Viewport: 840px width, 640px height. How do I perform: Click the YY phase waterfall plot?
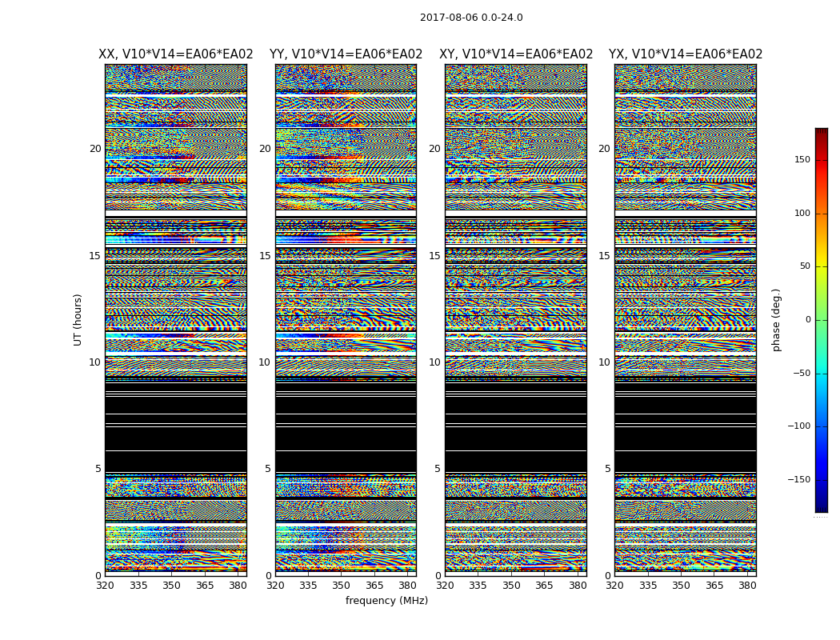(346, 320)
